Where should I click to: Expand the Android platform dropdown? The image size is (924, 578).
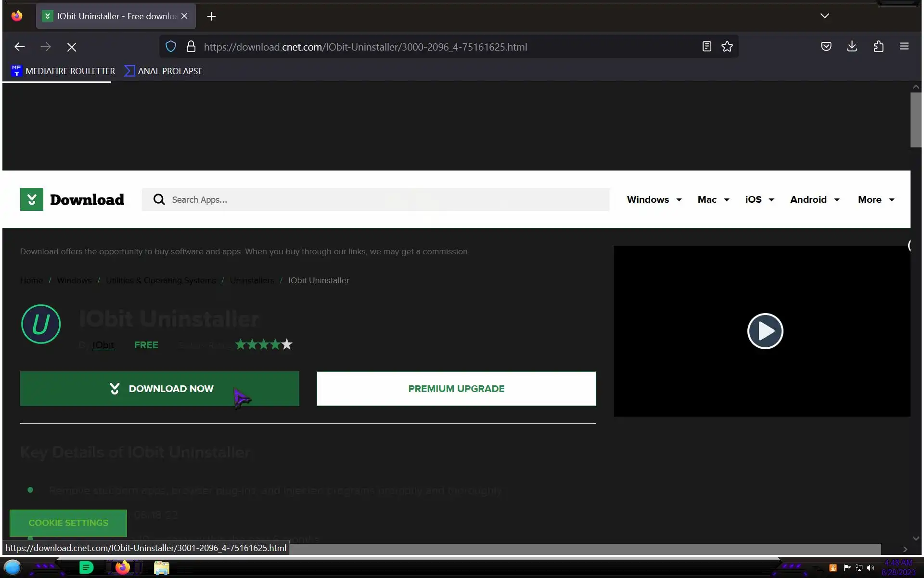tap(814, 199)
